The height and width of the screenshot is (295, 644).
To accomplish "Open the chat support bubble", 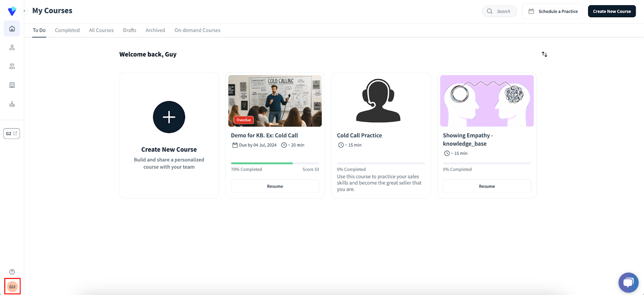I will (x=628, y=283).
